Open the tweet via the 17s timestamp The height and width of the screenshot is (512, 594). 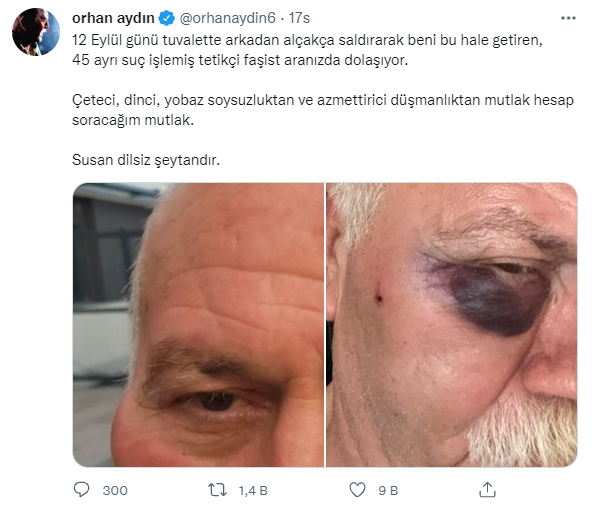299,18
